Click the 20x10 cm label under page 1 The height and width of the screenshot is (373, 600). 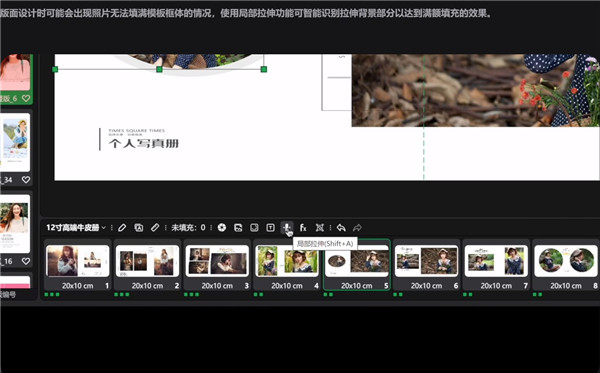coord(77,286)
